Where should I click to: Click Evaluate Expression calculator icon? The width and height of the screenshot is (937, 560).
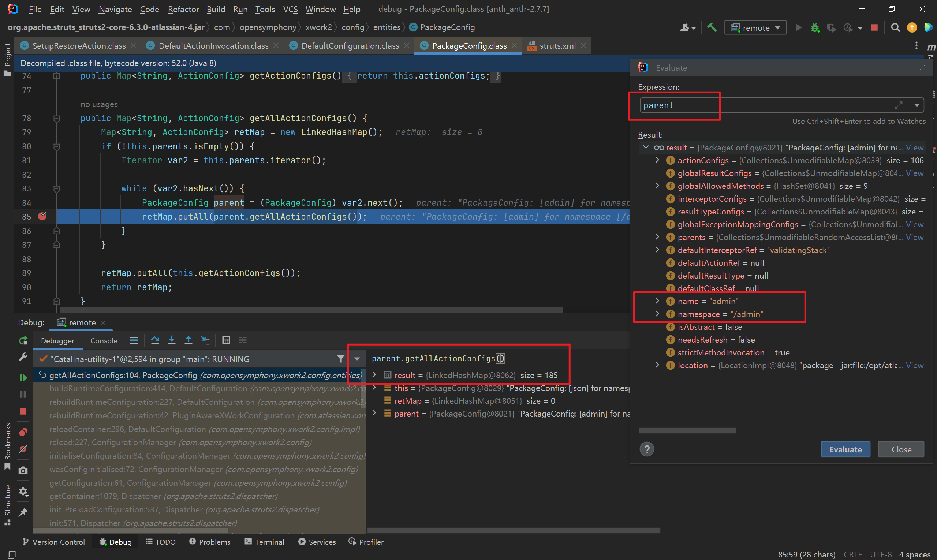[x=226, y=340]
